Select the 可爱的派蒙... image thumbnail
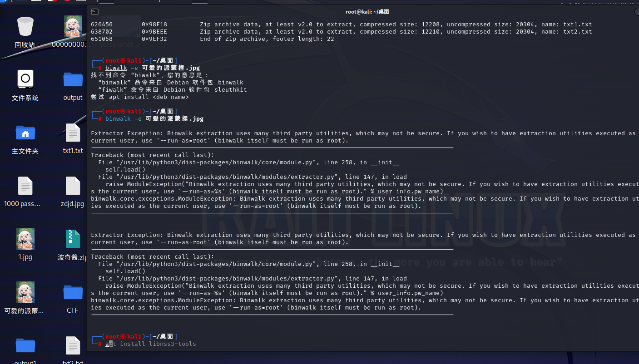 (x=25, y=292)
